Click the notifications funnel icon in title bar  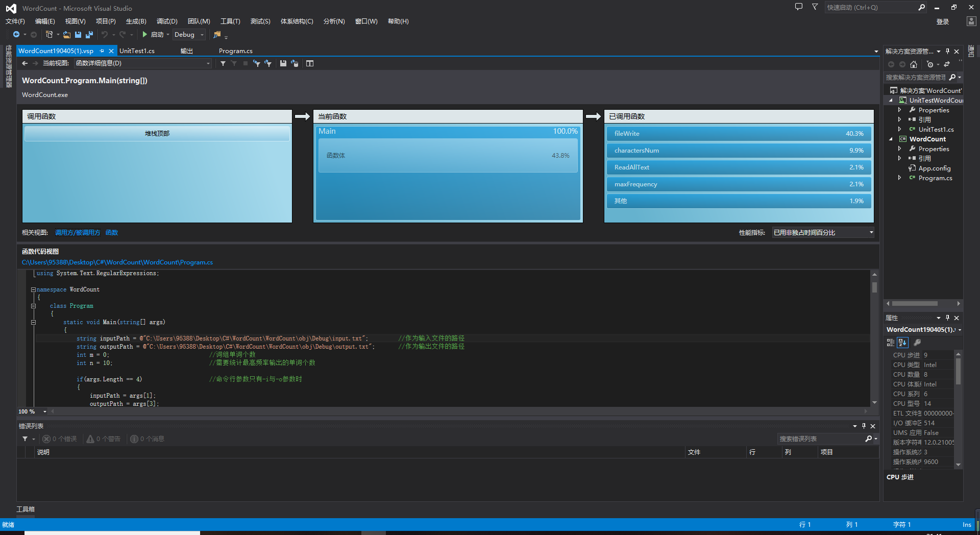click(x=815, y=7)
